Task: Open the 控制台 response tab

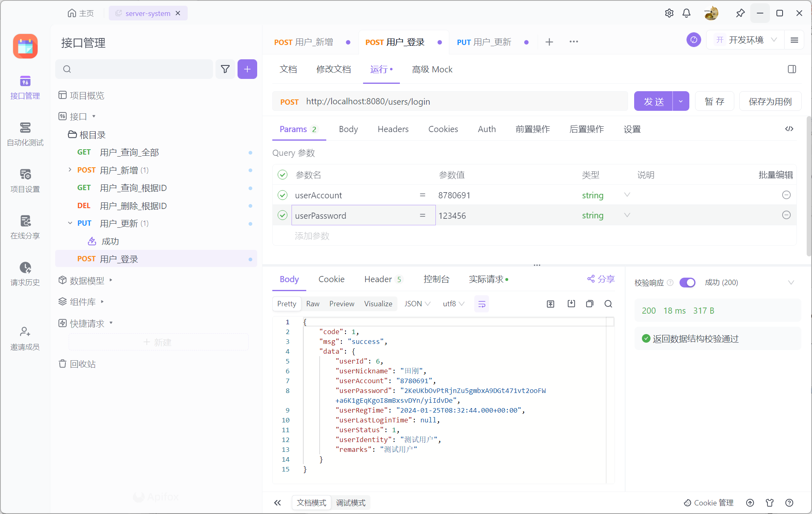Action: (x=436, y=279)
